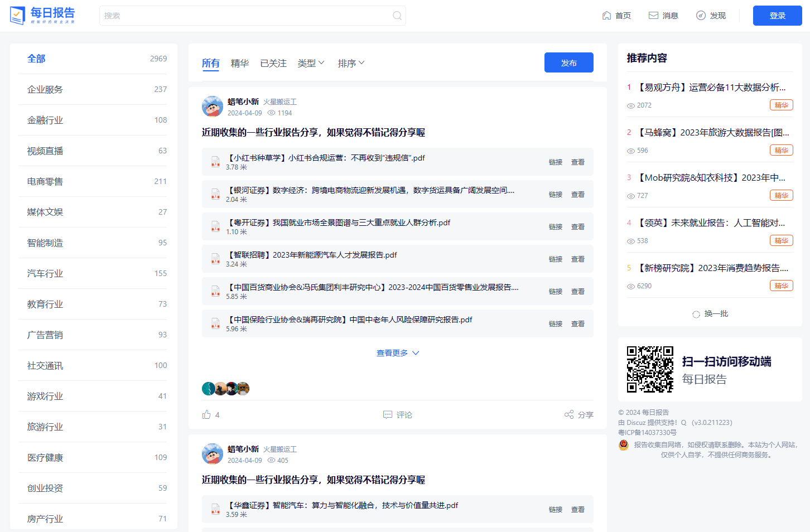This screenshot has height=532, width=810.
Task: Click PDF icon for 粤开证券 file
Action: coord(215,227)
